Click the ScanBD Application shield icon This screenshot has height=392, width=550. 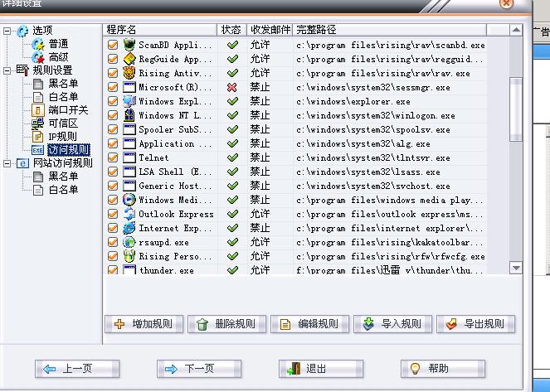(x=129, y=45)
